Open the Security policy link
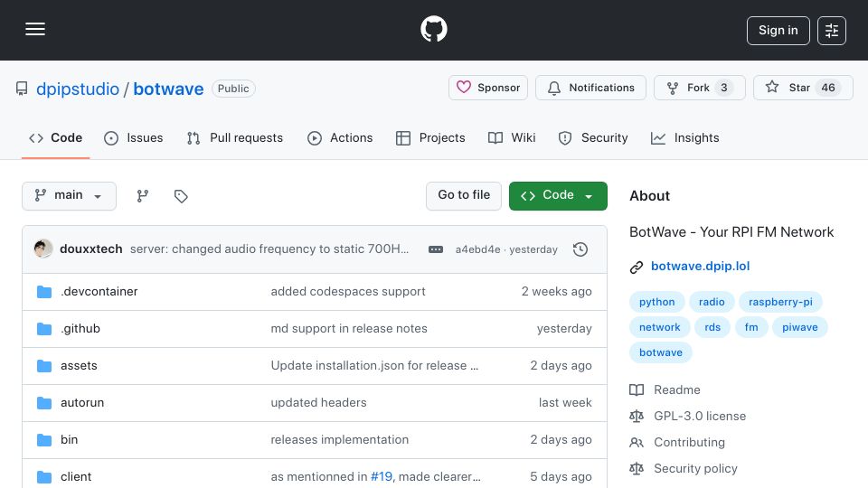The width and height of the screenshot is (868, 488). [x=684, y=469]
